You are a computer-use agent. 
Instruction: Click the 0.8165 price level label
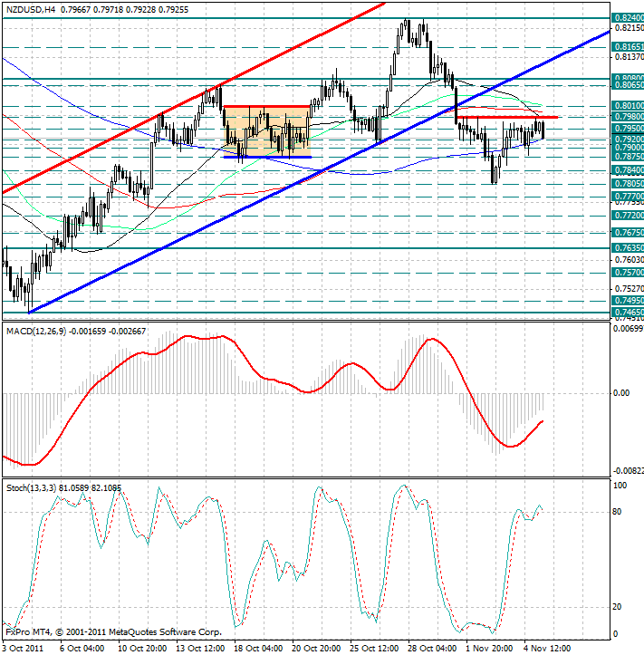click(628, 47)
